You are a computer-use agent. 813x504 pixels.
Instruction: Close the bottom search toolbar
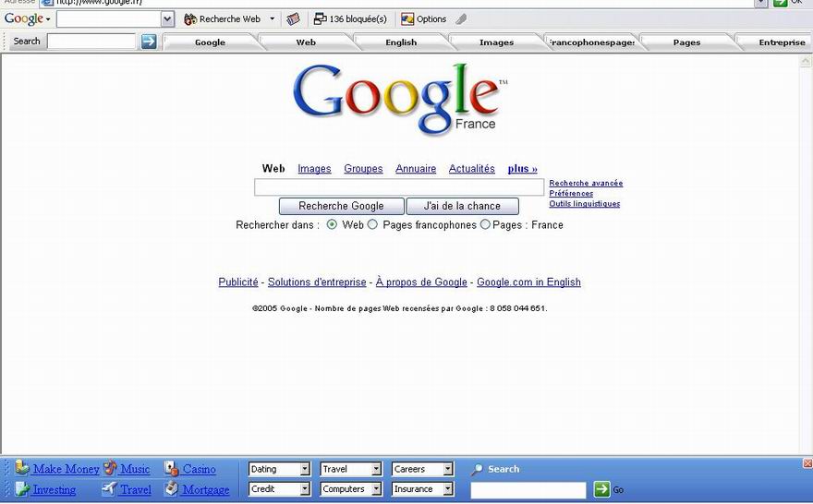807,463
